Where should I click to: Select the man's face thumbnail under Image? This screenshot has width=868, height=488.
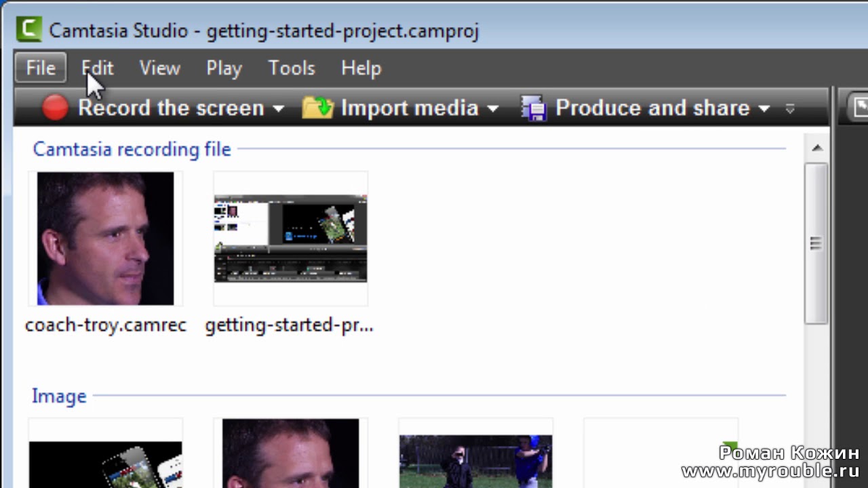pos(290,453)
